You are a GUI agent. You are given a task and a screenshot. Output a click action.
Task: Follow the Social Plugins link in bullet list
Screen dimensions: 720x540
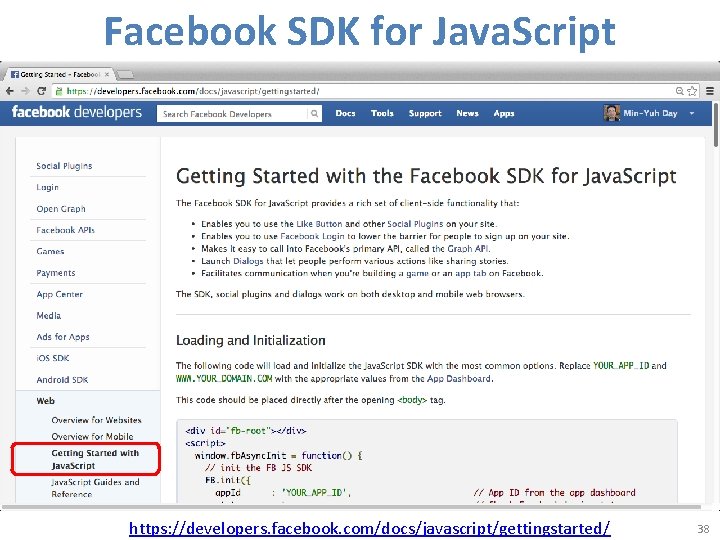coord(415,224)
